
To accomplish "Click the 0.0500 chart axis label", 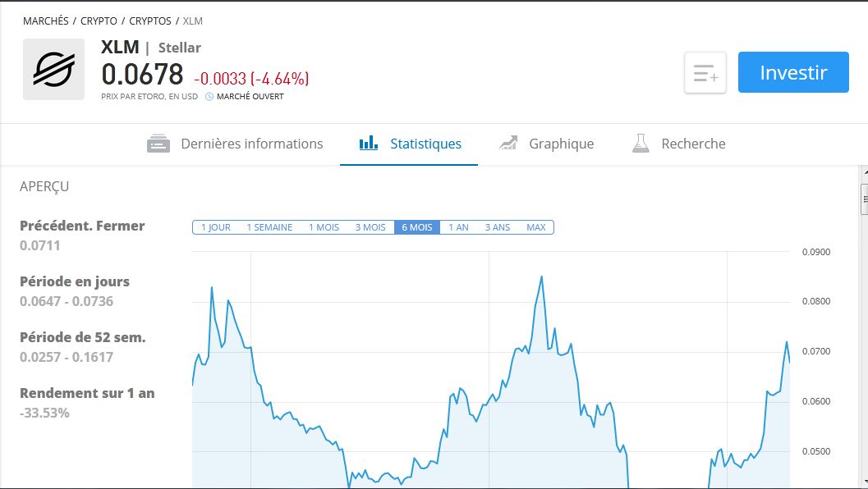I will pos(816,451).
